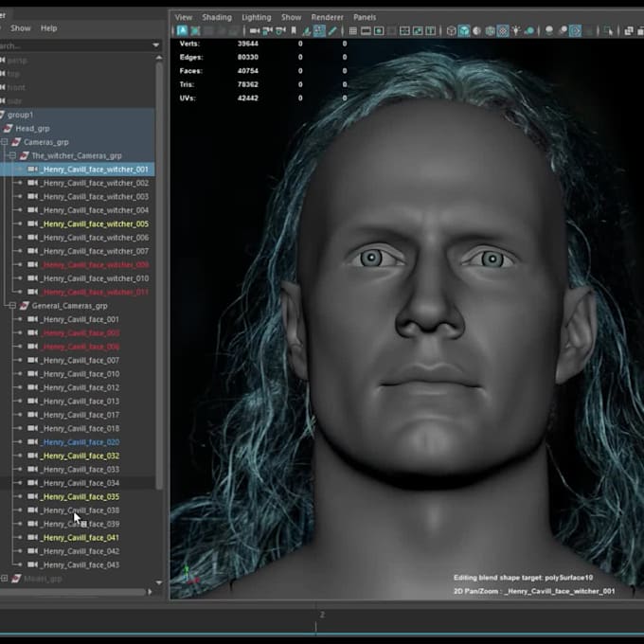Open the viewport Show menu

(291, 17)
